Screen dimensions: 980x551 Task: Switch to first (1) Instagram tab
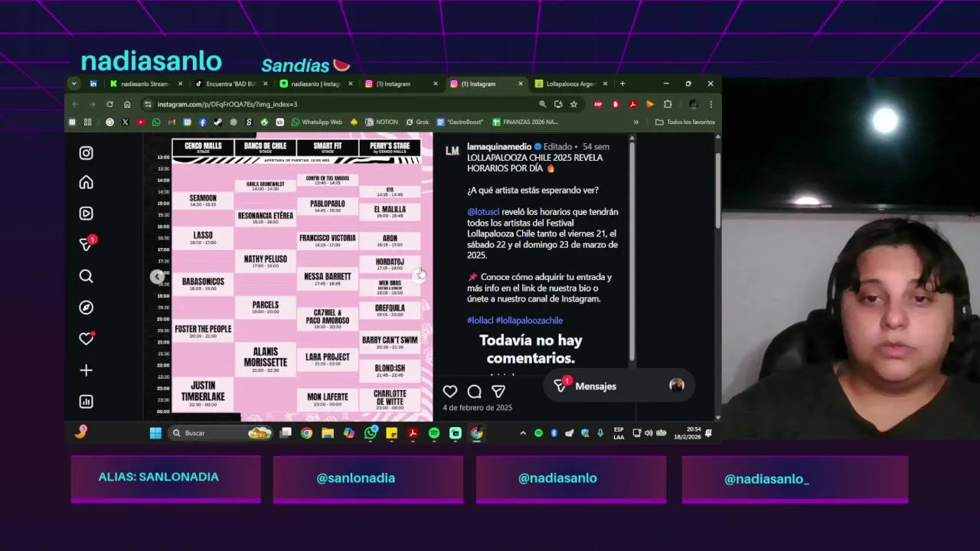click(401, 83)
